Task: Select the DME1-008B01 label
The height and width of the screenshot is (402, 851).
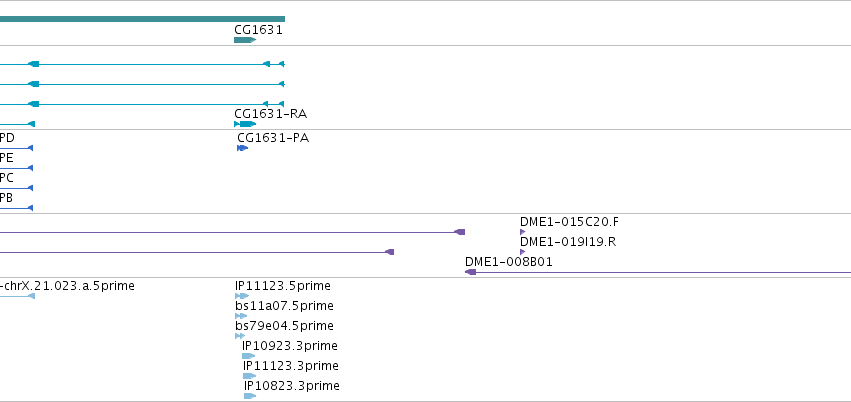Action: [x=509, y=262]
